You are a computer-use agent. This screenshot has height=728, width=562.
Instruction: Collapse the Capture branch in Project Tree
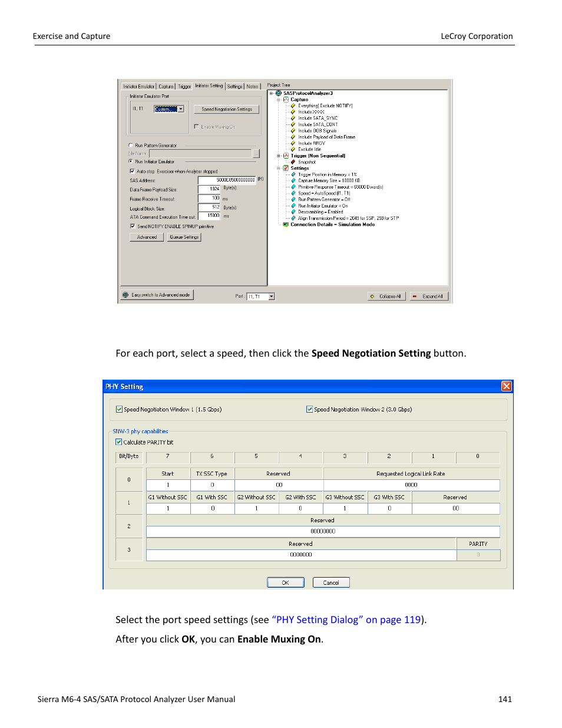coord(279,100)
